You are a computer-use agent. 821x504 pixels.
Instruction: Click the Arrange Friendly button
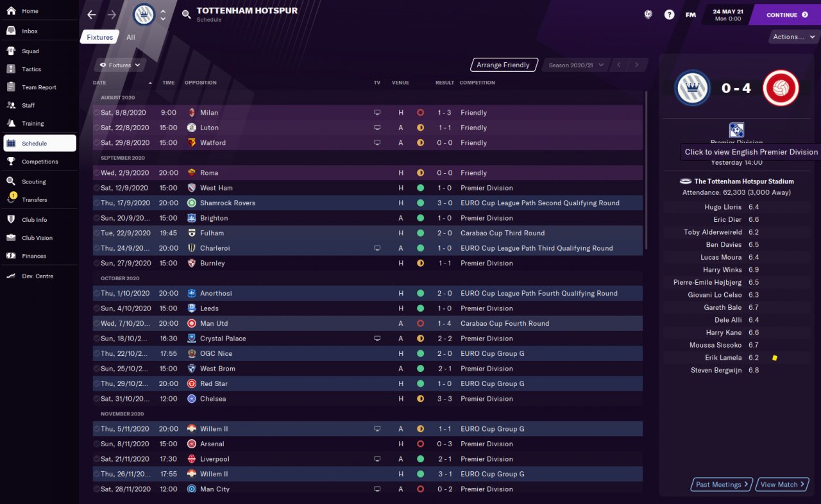pos(504,65)
